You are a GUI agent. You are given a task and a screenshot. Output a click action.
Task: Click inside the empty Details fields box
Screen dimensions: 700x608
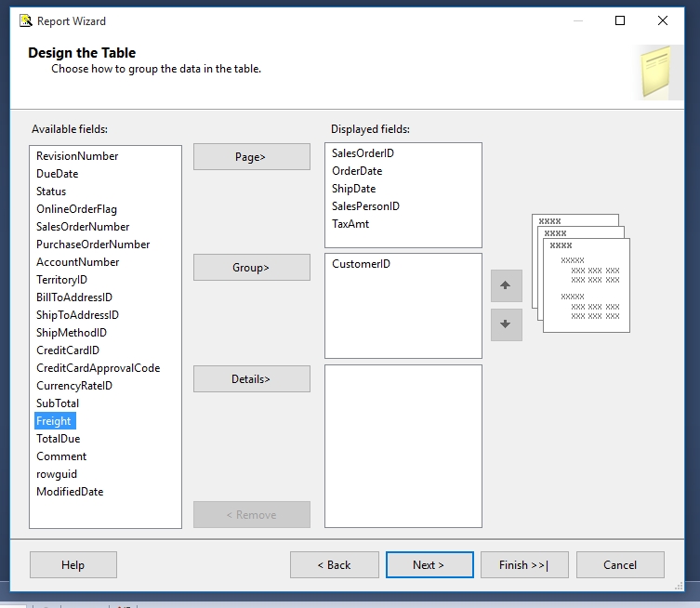coord(403,445)
